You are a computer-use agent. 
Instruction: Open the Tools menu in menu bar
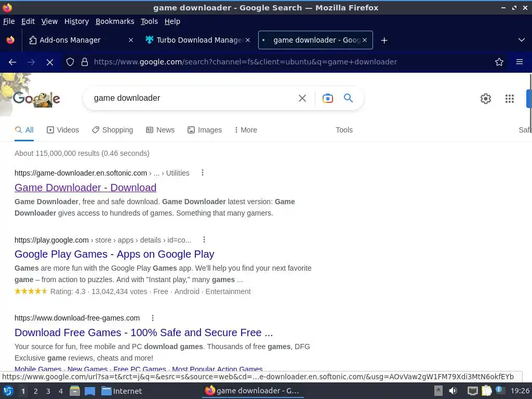coord(149,21)
